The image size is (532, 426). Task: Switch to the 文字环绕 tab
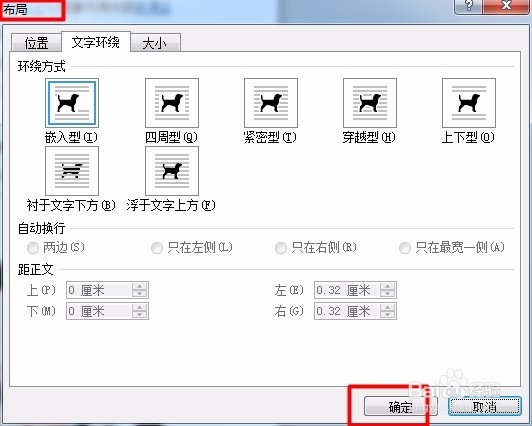click(x=96, y=42)
